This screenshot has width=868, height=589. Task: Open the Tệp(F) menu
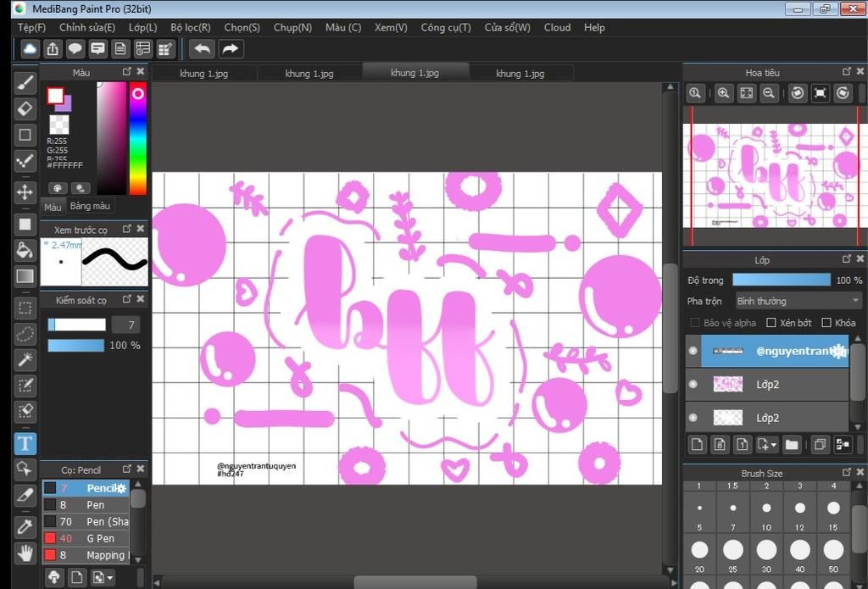point(31,28)
